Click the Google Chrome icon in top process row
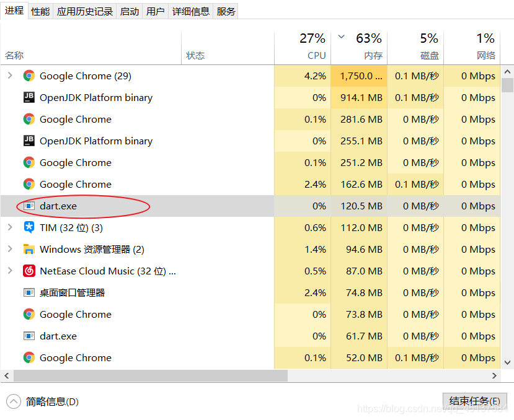Viewport: 514px width, 420px height. coord(29,76)
